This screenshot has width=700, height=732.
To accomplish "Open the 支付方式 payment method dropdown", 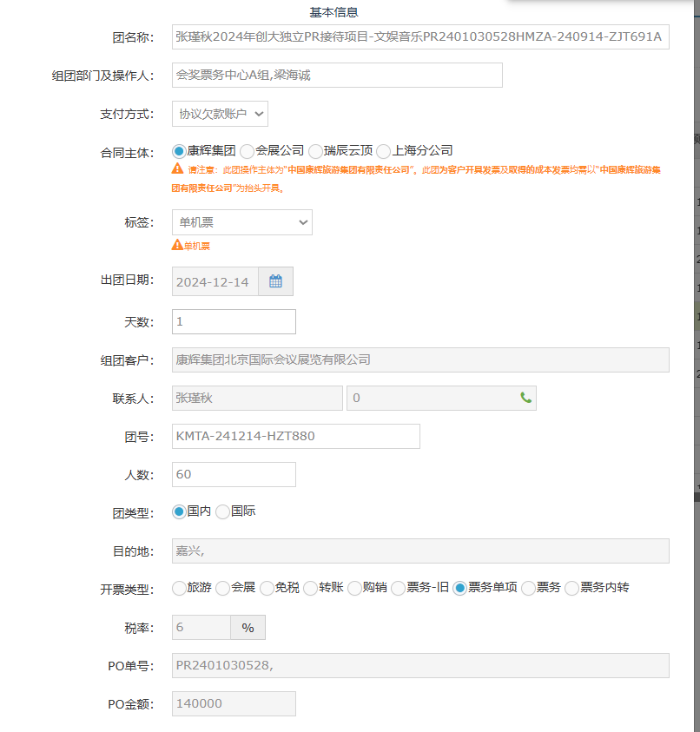I will tap(220, 114).
